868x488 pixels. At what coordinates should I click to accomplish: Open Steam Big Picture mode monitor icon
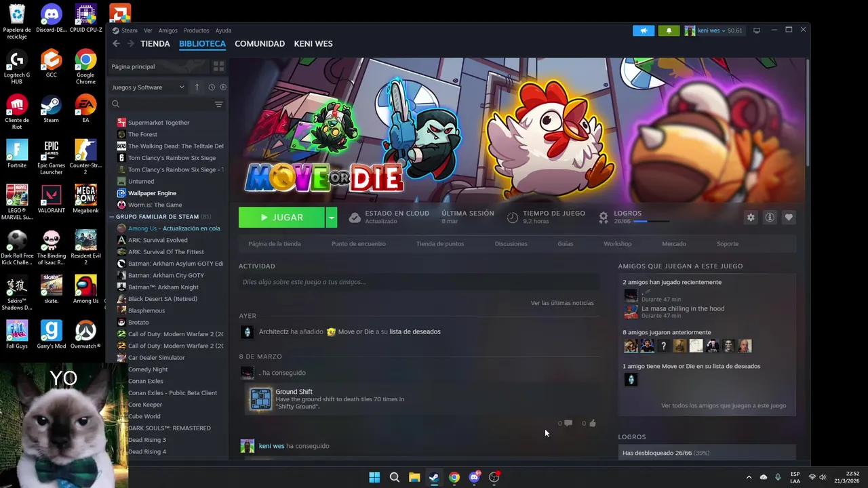[757, 30]
